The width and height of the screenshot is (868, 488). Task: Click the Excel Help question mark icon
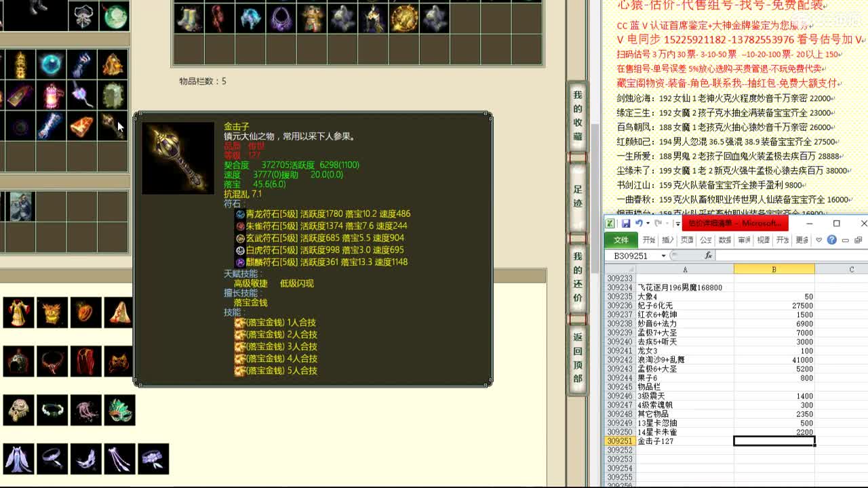point(831,240)
